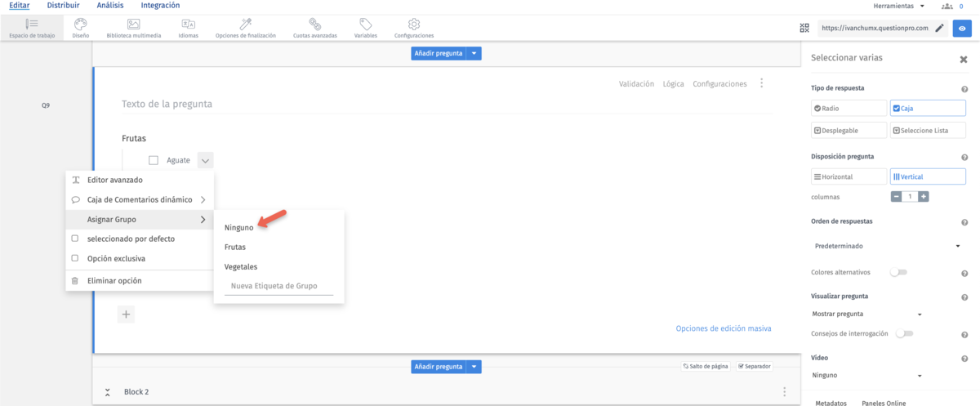Open the Distribuir tab
980x406 pixels.
coord(64,6)
